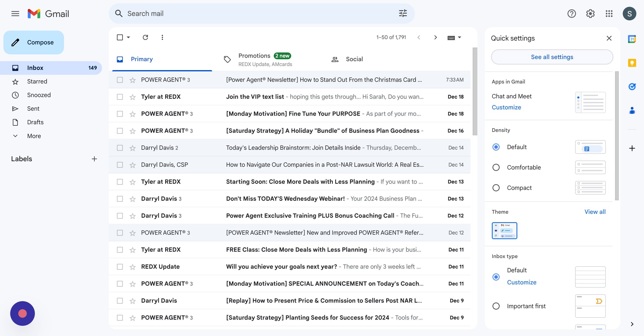Switch to the Social tab
This screenshot has height=336, width=644.
354,59
